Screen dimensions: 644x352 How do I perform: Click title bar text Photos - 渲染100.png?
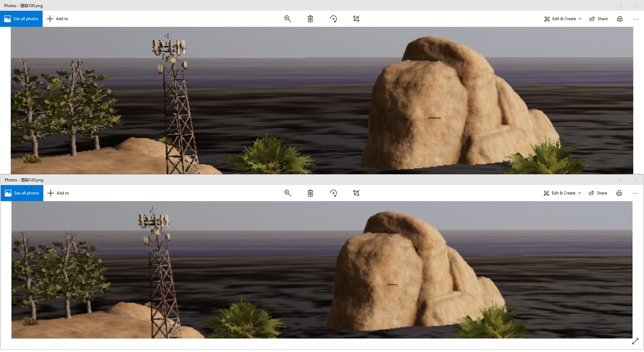23,6
